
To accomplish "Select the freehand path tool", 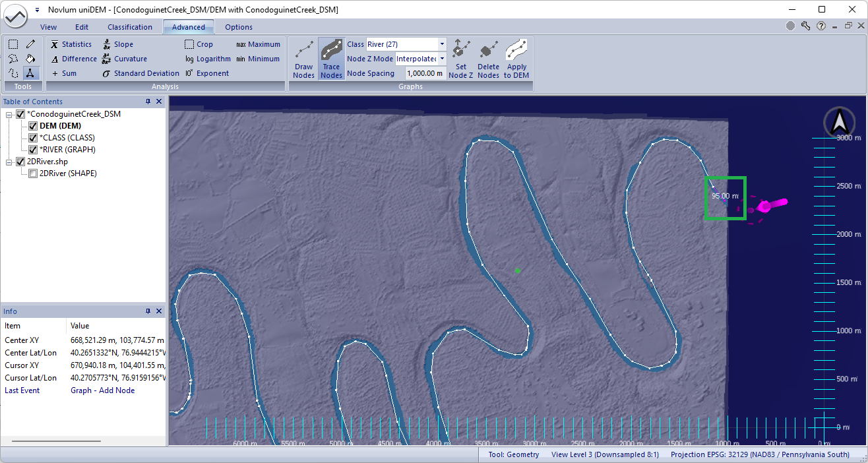I will coord(13,73).
